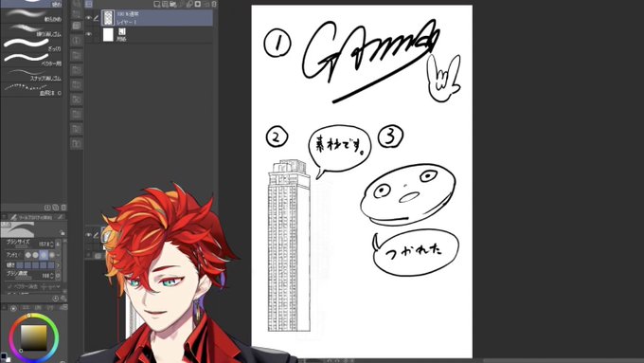This screenshot has width=644, height=363.
Task: Switch to the fourth color palette tab
Action: (x=49, y=308)
